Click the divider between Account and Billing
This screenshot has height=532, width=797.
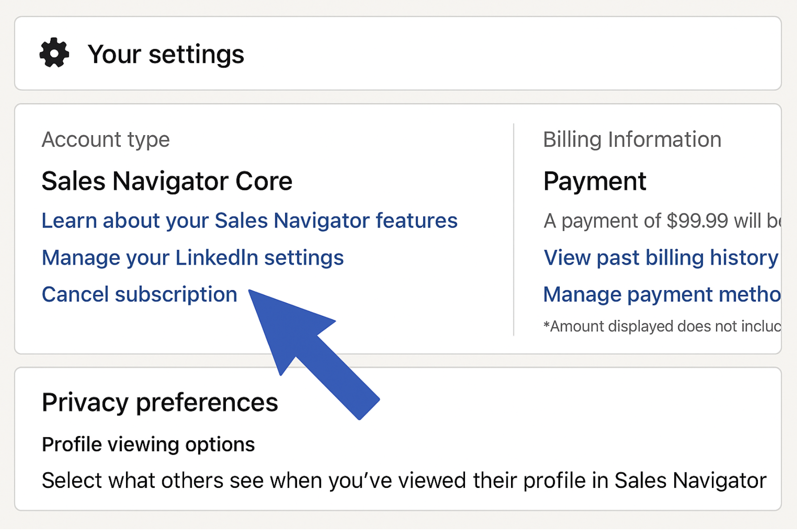pyautogui.click(x=514, y=229)
